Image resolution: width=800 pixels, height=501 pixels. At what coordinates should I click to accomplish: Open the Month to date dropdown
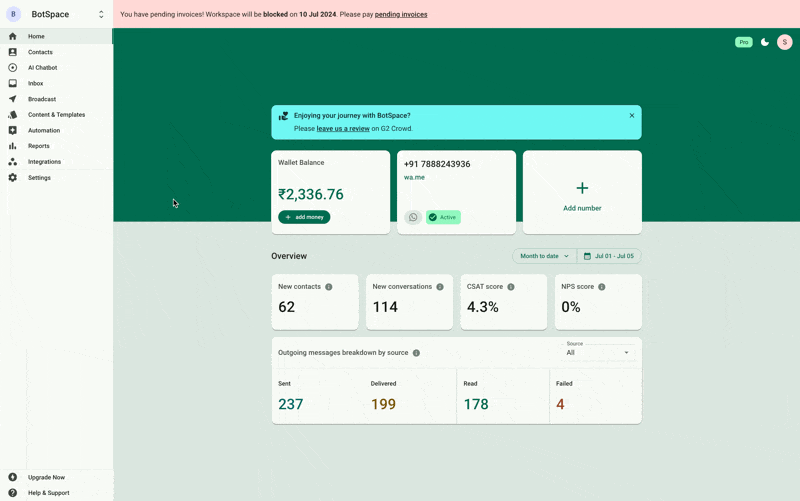[544, 256]
